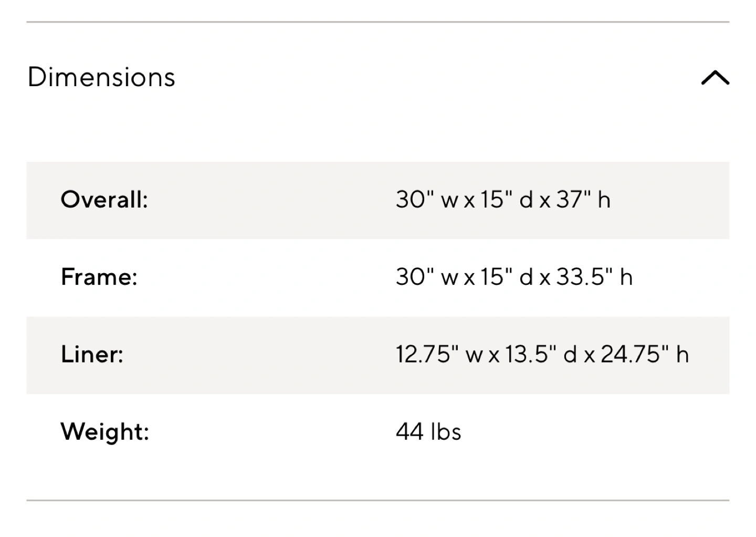The width and height of the screenshot is (756, 537).
Task: Click the Dimensions section heading
Action: 101,77
